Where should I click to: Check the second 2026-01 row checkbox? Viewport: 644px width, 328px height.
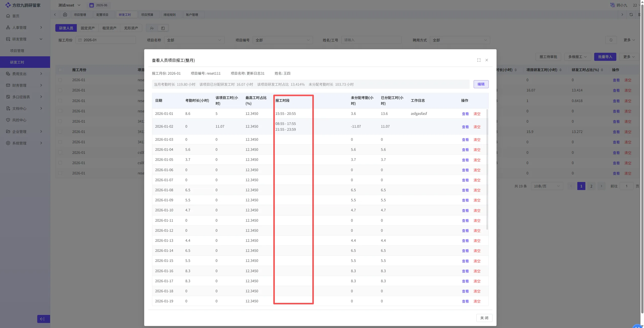pyautogui.click(x=60, y=90)
